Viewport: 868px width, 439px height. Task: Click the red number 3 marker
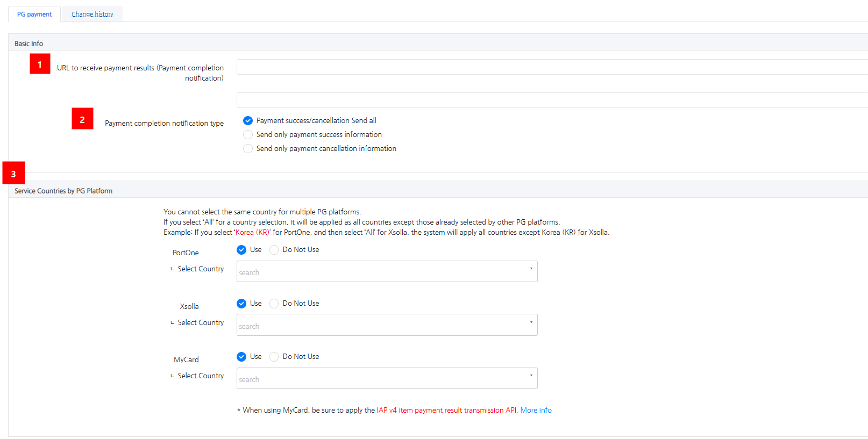(x=13, y=173)
